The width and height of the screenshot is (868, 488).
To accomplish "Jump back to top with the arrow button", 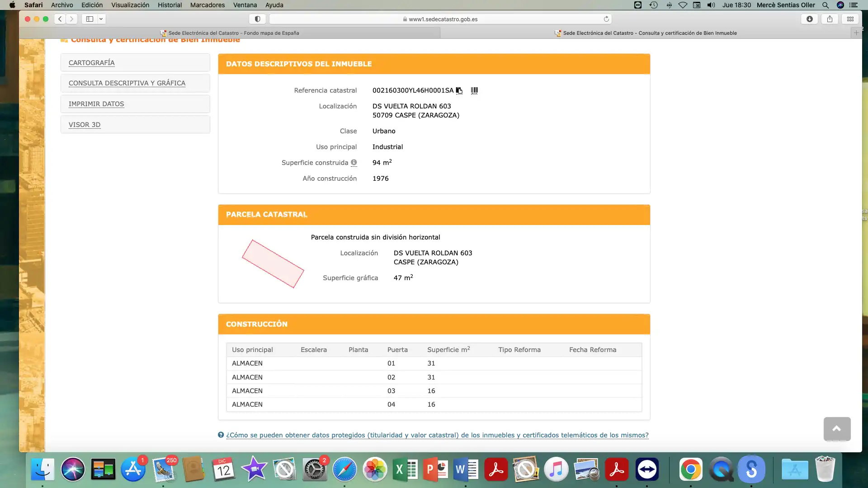I will [x=837, y=429].
